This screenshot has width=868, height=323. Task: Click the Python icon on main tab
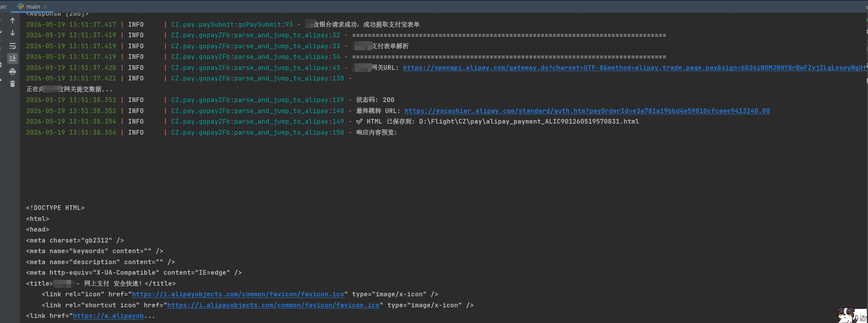click(x=20, y=6)
